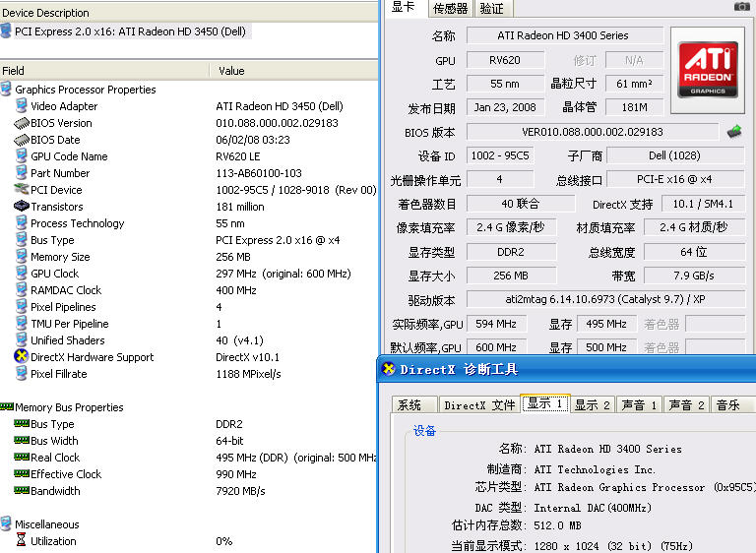Select the 显示 1 tab

[545, 403]
